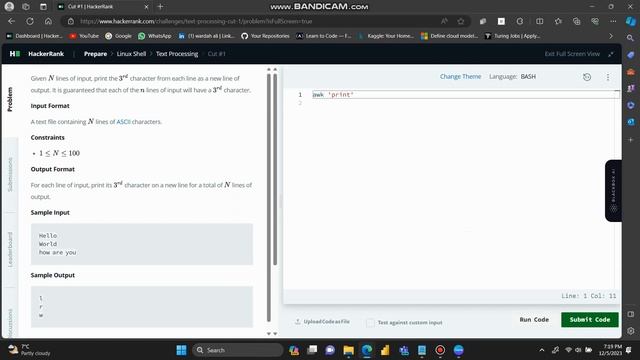
Task: Click the taskbar clock and date
Action: (x=610, y=350)
